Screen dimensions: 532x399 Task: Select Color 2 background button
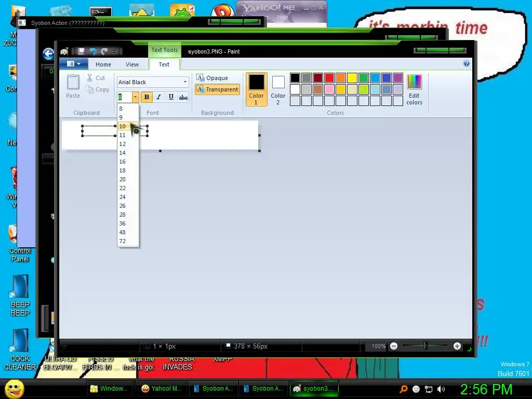[278, 89]
